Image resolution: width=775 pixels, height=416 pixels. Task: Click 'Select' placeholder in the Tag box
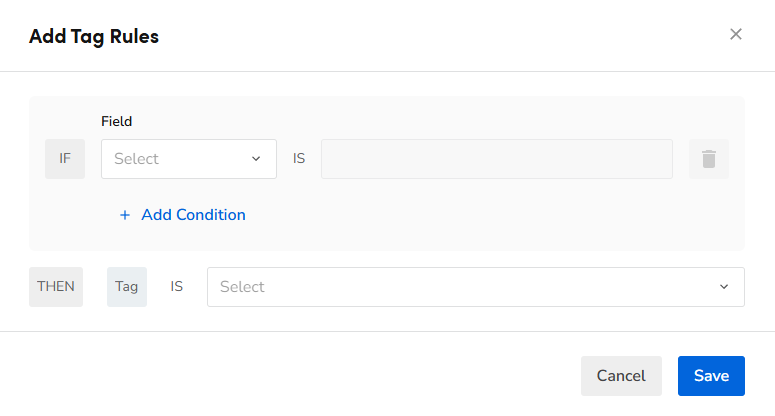243,287
